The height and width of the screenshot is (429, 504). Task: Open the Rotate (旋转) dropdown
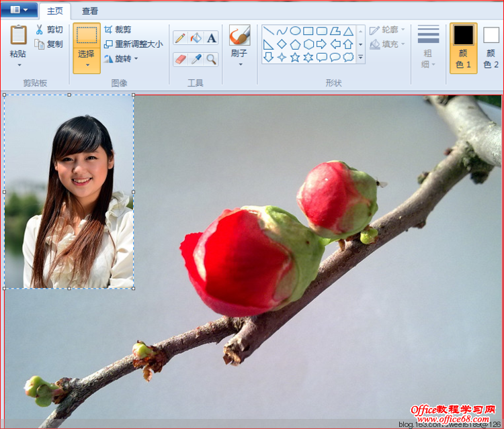121,58
